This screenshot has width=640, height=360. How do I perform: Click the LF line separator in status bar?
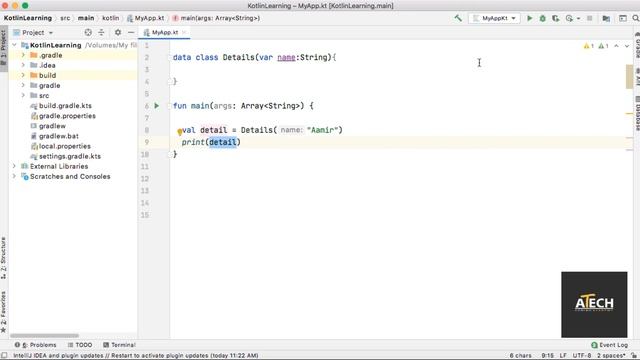563,356
